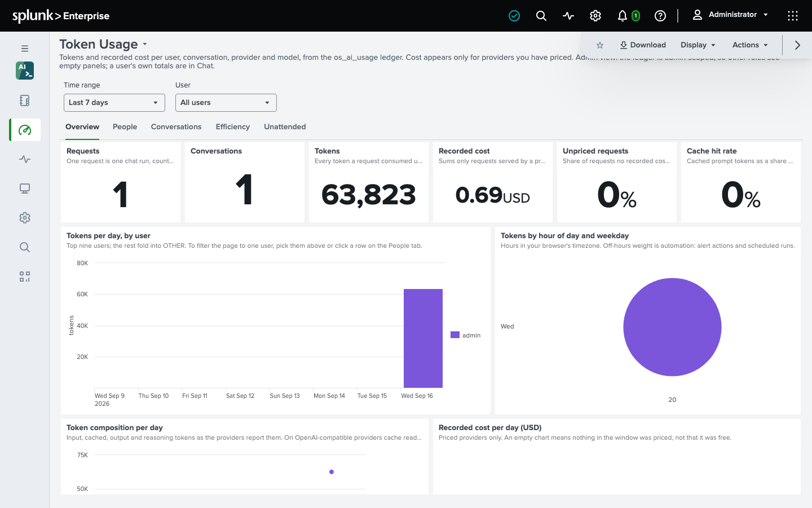
Task: Open the Last 7 days time range selector
Action: pyautogui.click(x=114, y=103)
